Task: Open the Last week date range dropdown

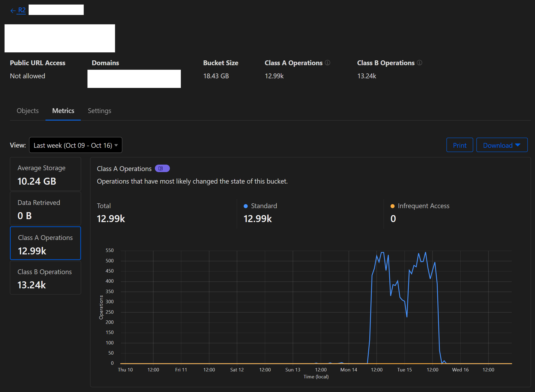Action: click(x=76, y=145)
